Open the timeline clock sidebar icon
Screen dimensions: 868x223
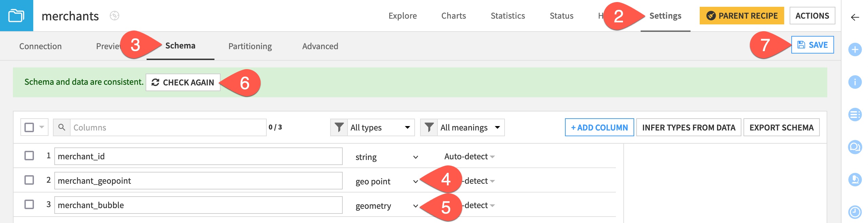pyautogui.click(x=855, y=212)
